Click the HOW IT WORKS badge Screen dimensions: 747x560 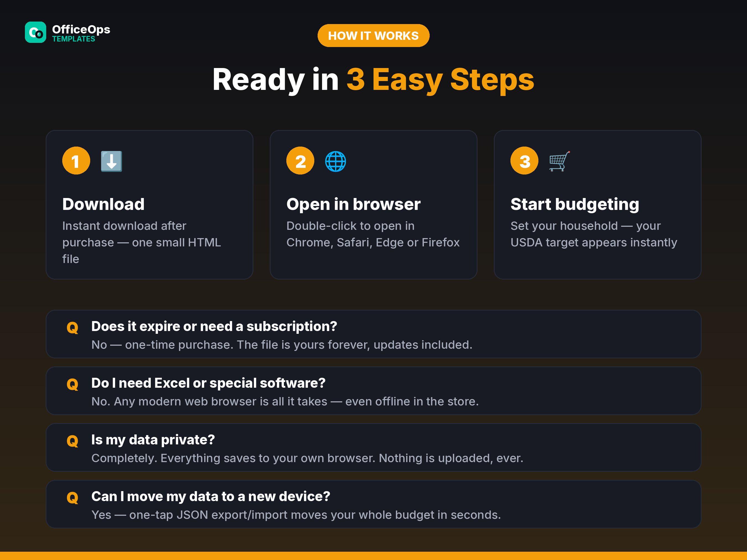pyautogui.click(x=373, y=35)
